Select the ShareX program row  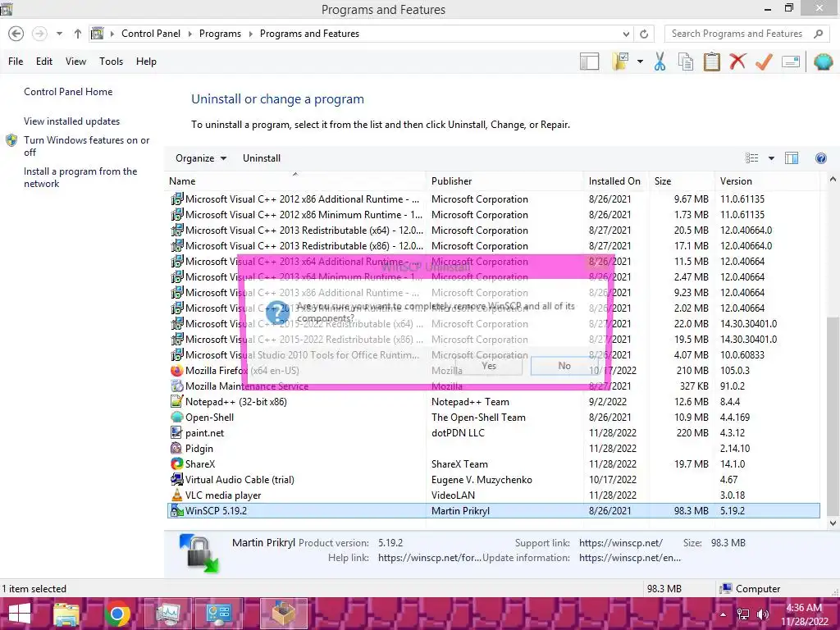coord(493,464)
